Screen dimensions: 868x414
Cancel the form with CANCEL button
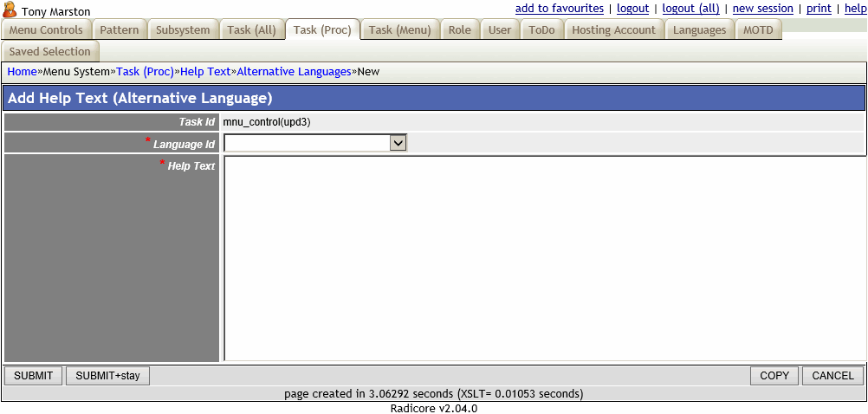click(x=832, y=376)
